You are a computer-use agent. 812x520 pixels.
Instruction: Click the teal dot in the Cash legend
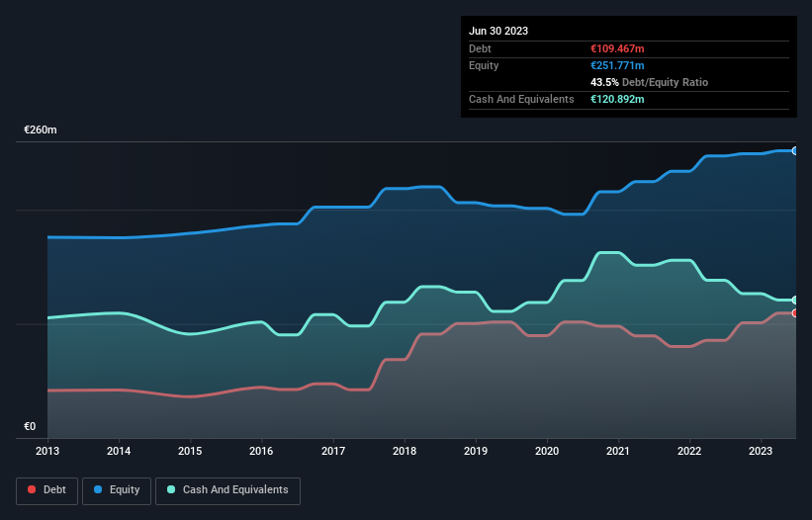171,489
